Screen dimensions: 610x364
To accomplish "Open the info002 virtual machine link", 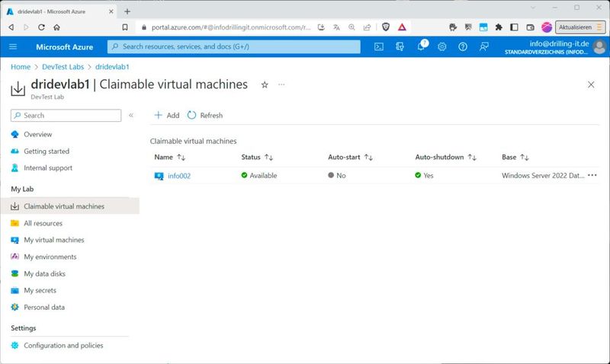I will coord(179,176).
